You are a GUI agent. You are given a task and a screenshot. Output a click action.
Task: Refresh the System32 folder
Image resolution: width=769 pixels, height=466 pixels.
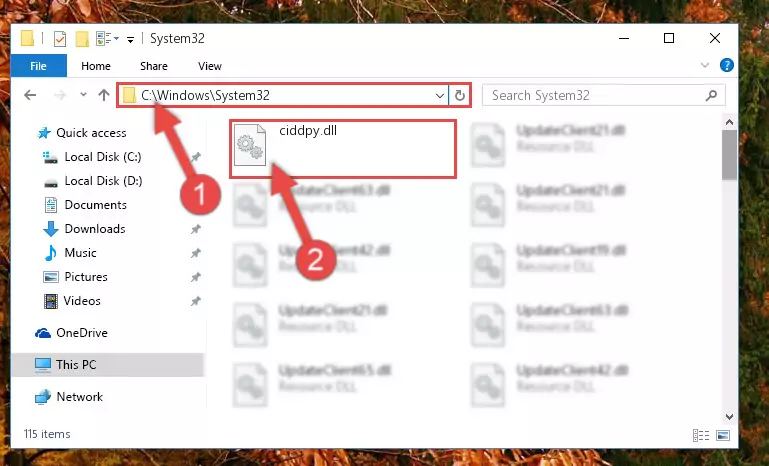pyautogui.click(x=460, y=95)
